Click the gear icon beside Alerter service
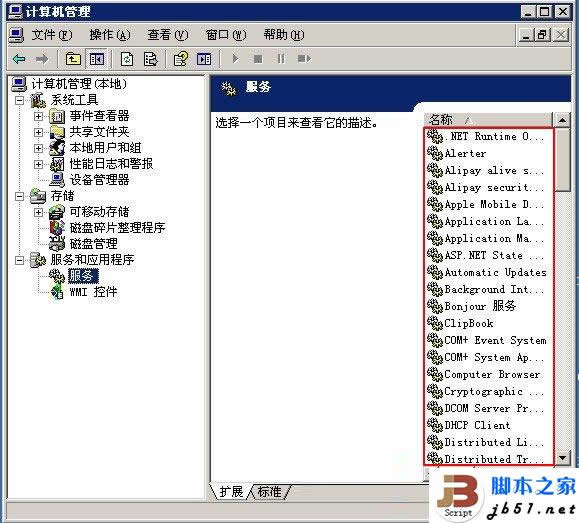 tap(435, 153)
